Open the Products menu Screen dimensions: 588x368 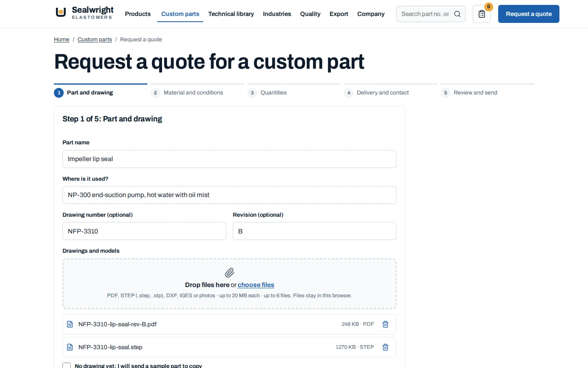pyautogui.click(x=138, y=14)
